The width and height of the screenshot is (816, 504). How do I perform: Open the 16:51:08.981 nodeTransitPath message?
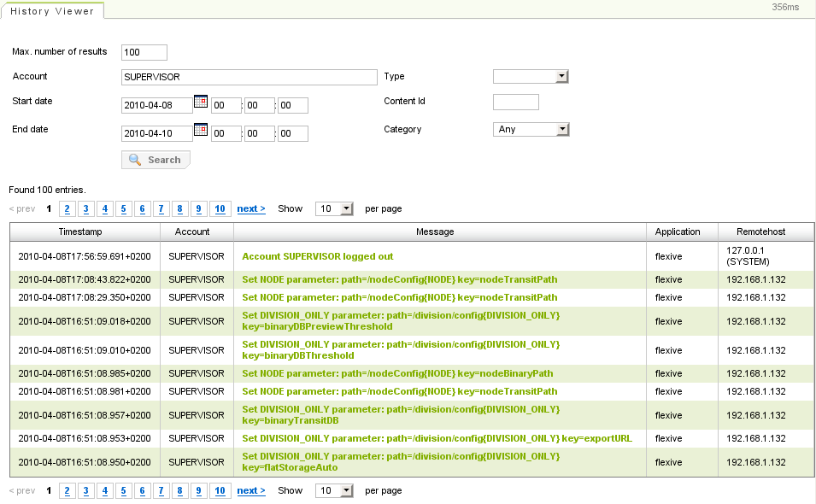click(399, 391)
